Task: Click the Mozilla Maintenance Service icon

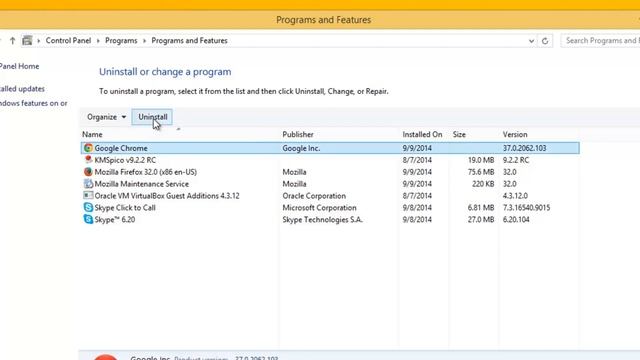Action: pyautogui.click(x=88, y=184)
